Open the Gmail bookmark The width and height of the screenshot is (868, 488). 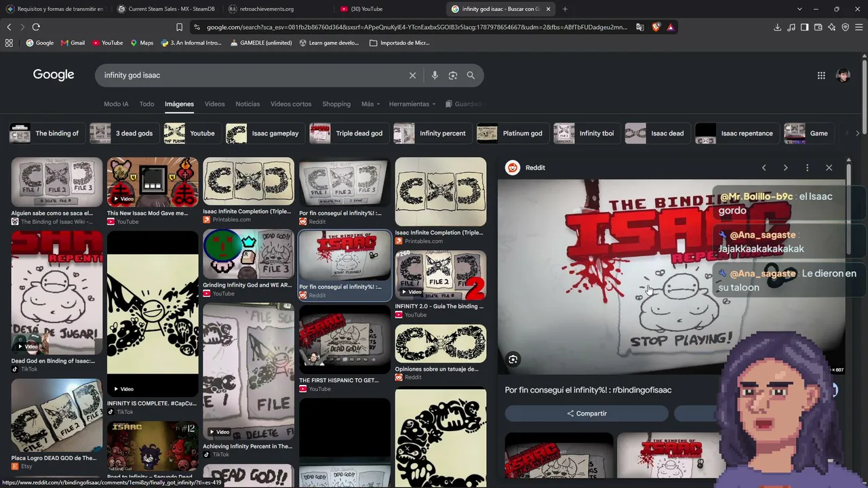(73, 43)
